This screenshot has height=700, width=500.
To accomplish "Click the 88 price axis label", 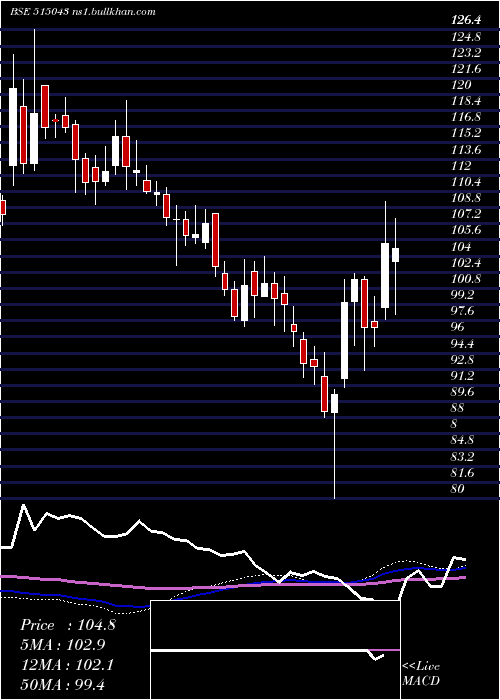I will (458, 408).
